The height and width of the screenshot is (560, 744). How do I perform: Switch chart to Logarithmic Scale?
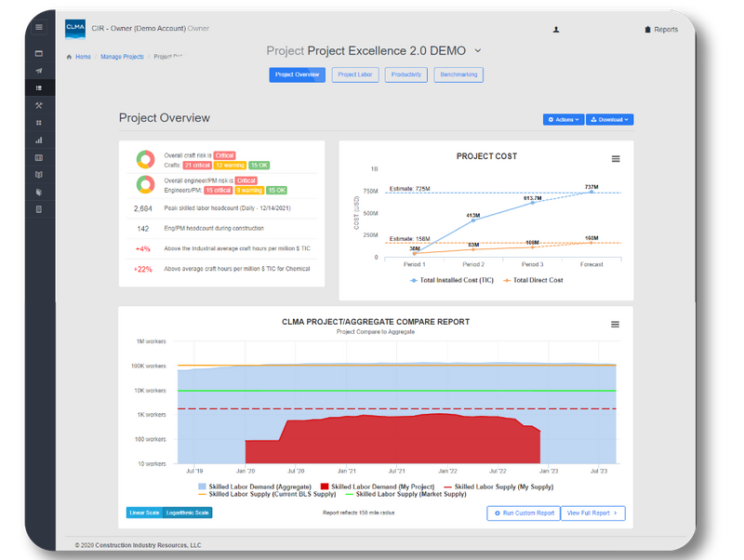(x=189, y=513)
